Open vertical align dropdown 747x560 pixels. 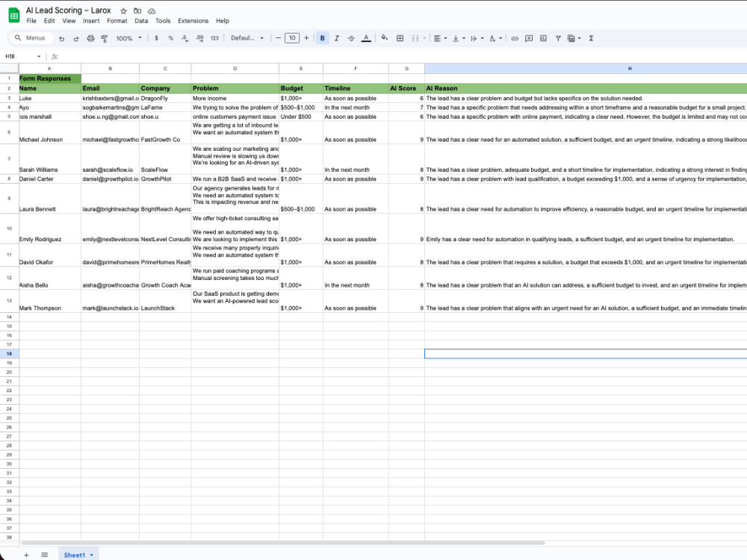[459, 38]
